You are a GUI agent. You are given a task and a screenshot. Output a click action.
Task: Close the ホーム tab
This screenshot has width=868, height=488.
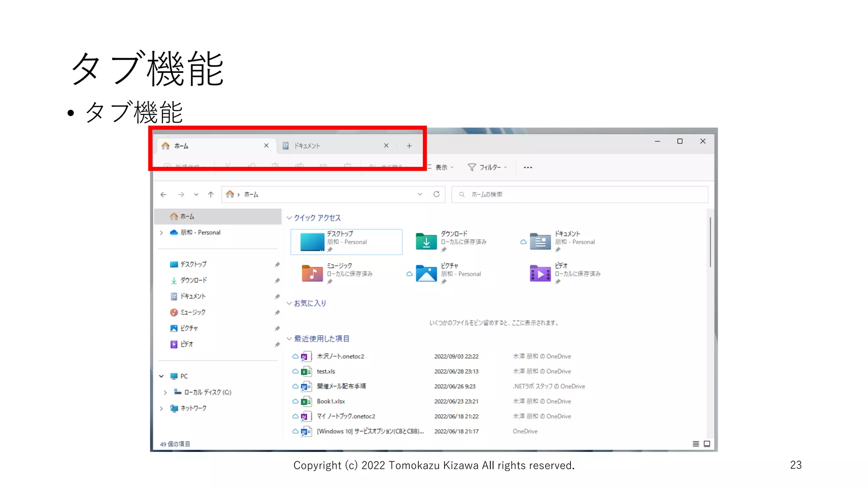click(266, 145)
